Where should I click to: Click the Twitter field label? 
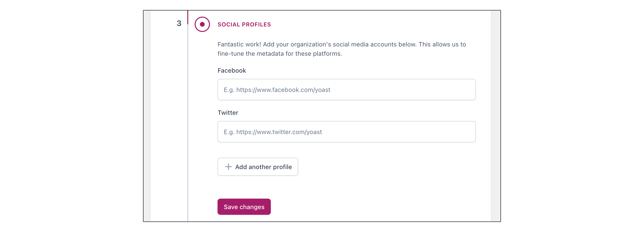pos(228,113)
